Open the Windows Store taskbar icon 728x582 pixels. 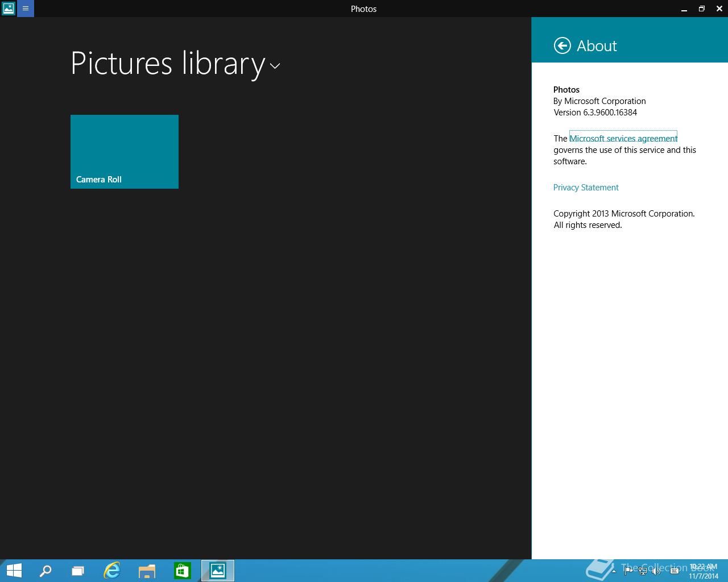182,571
